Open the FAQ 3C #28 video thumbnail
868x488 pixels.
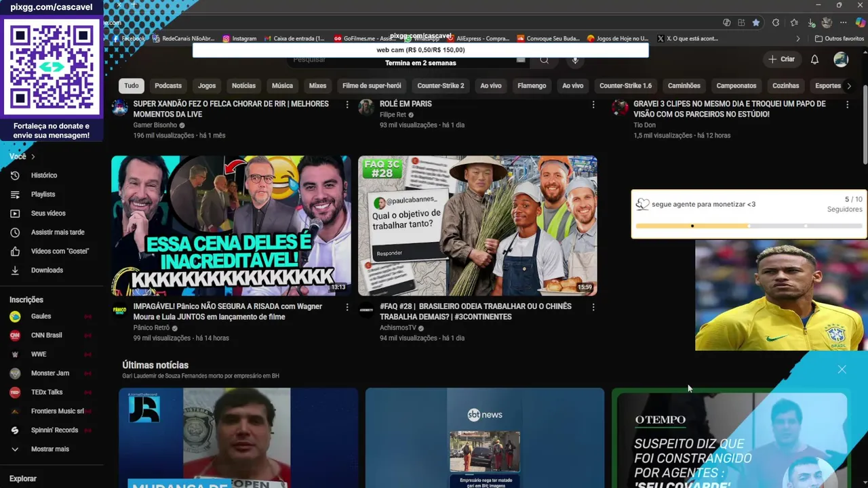[477, 226]
